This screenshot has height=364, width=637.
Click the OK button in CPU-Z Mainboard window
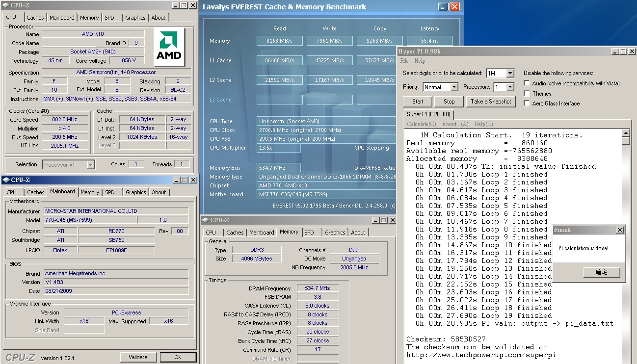(x=178, y=357)
